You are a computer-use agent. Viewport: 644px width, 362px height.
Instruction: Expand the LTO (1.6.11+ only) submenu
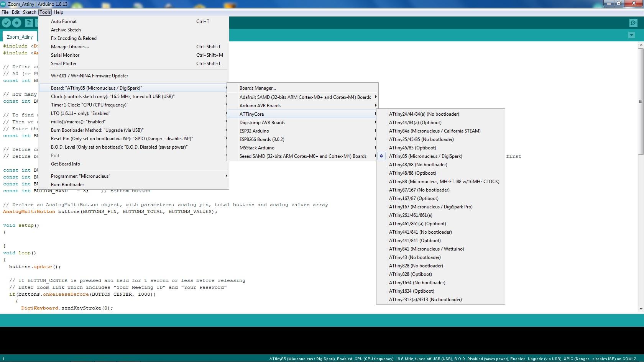pyautogui.click(x=134, y=113)
